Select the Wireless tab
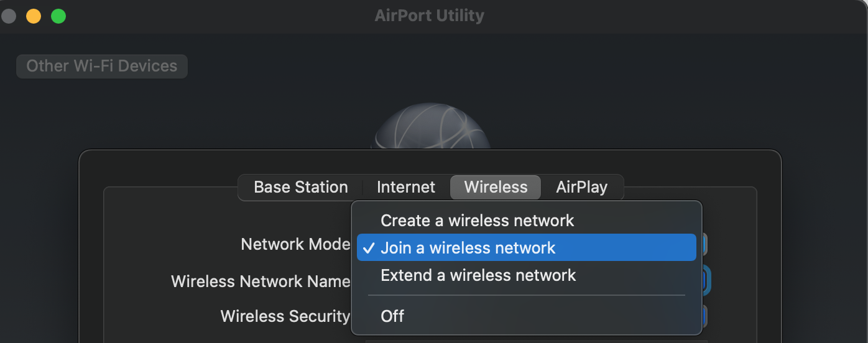Image resolution: width=868 pixels, height=343 pixels. click(x=496, y=187)
